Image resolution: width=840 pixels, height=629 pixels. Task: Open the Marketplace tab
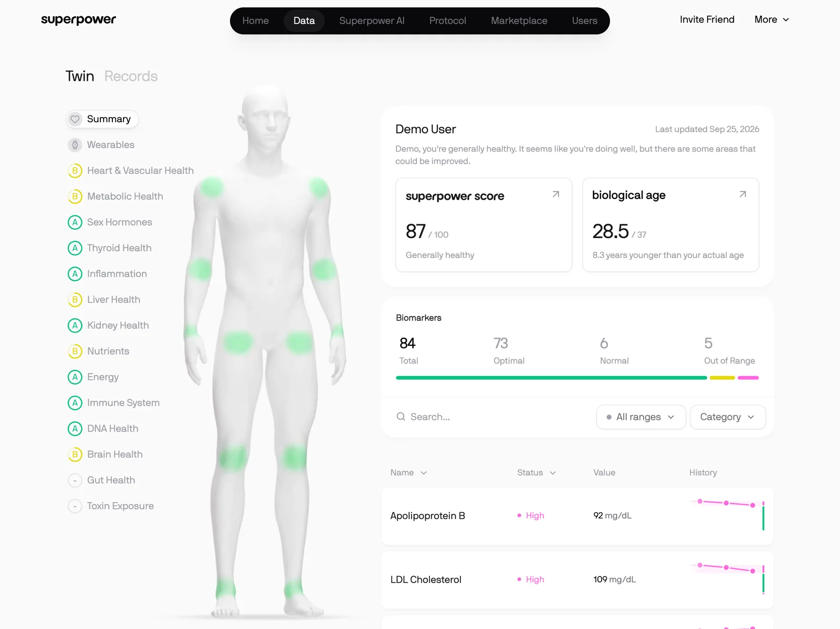519,20
